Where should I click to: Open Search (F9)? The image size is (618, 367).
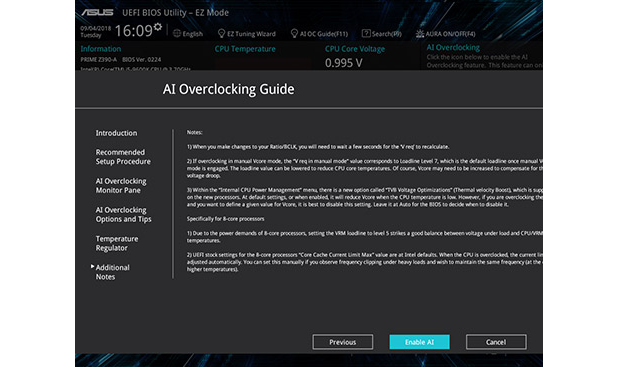(382, 34)
